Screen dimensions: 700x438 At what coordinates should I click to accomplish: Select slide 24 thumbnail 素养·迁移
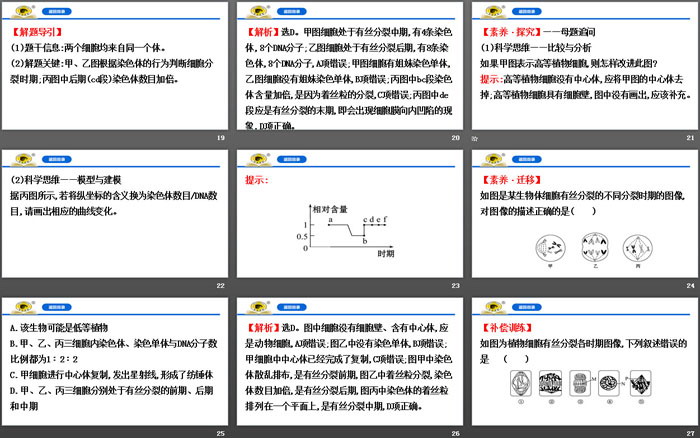(585, 213)
